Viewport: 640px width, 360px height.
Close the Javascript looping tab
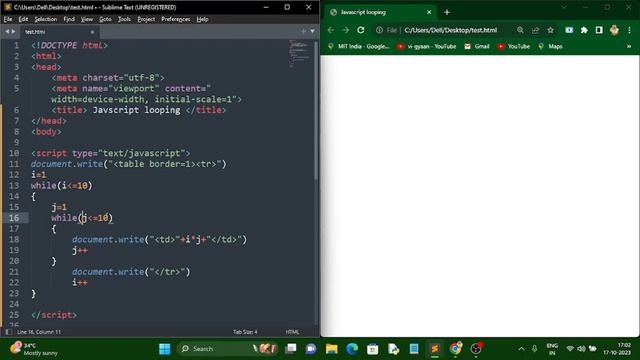(429, 12)
